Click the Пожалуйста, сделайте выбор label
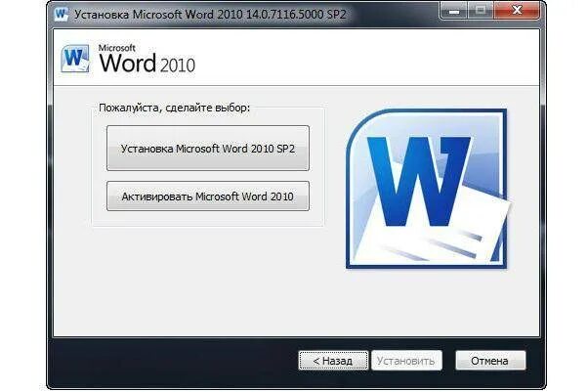This screenshot has width=588, height=392. coord(174,109)
